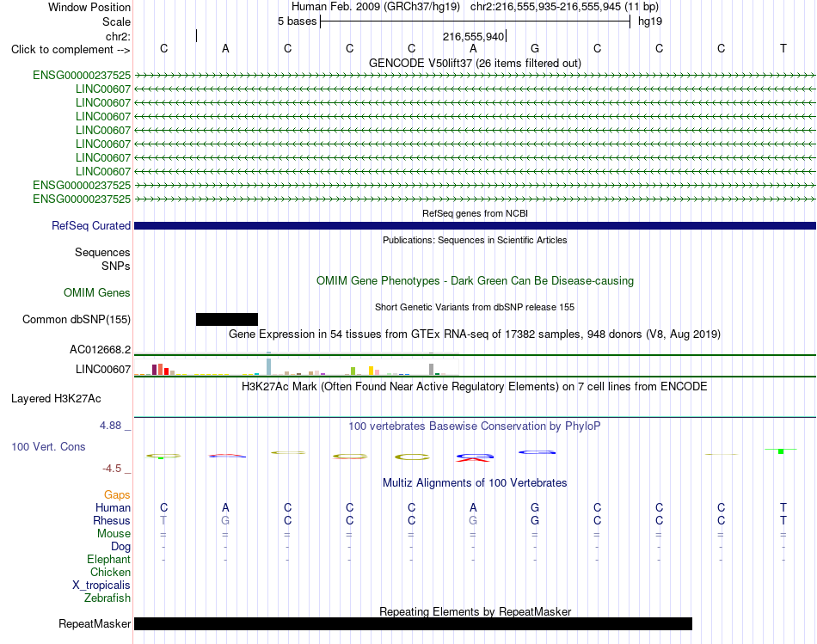Click the dark blue RefSeq Curated bar
Screen dimensions: 817x644
tap(475, 225)
